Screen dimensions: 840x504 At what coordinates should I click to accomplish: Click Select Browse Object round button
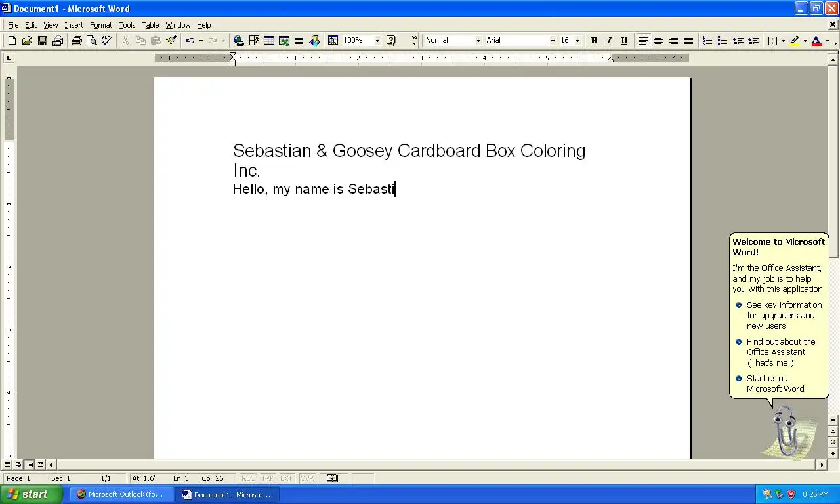[833, 442]
